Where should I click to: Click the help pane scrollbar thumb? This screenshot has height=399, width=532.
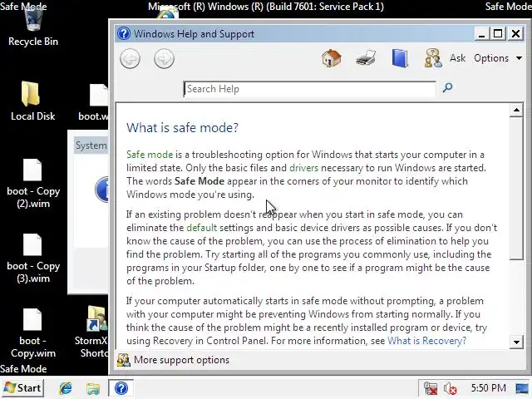[516, 189]
